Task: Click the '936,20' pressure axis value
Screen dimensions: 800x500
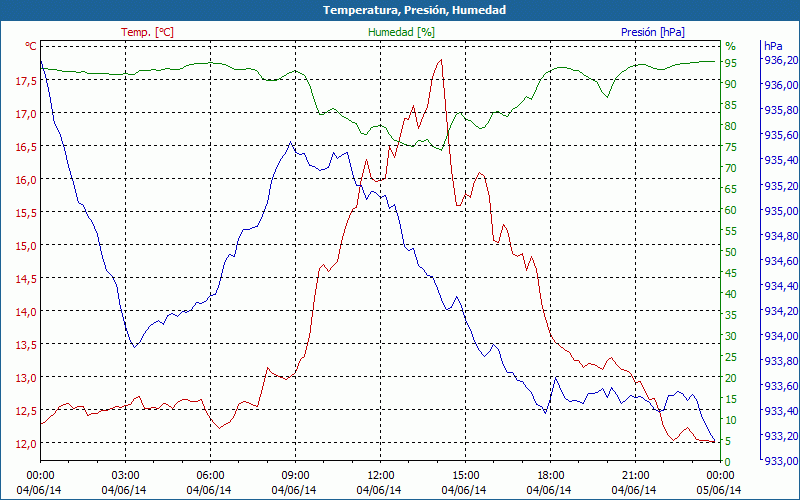Action: pos(780,60)
